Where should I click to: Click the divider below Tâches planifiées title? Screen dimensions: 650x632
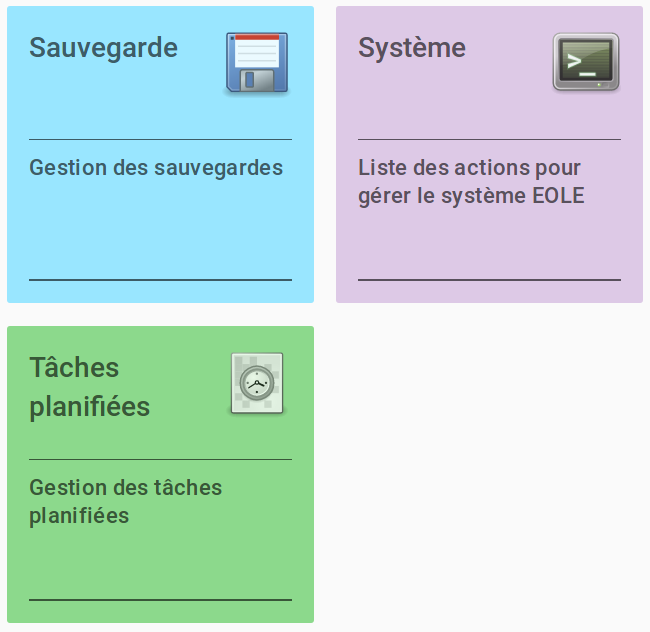point(160,460)
